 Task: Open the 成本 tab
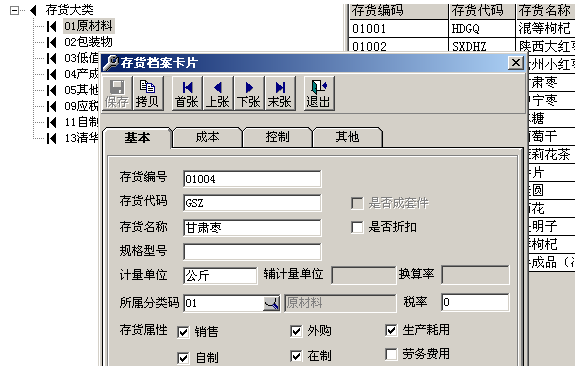tap(208, 137)
